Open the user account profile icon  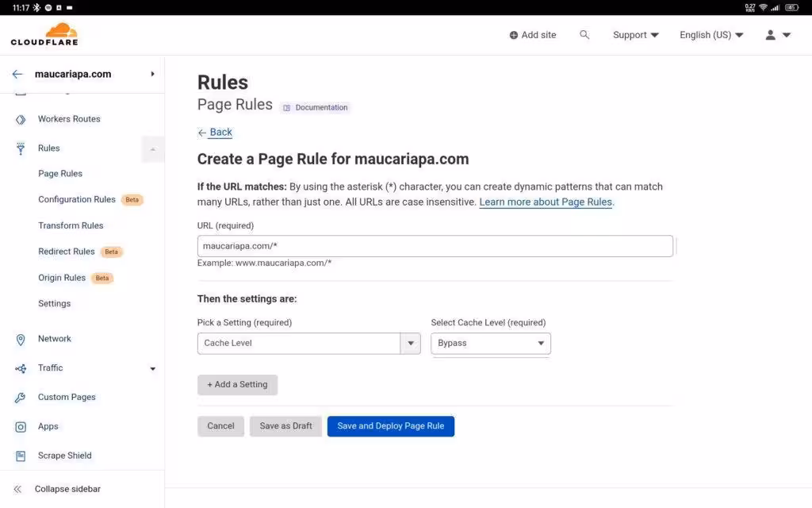tap(770, 35)
